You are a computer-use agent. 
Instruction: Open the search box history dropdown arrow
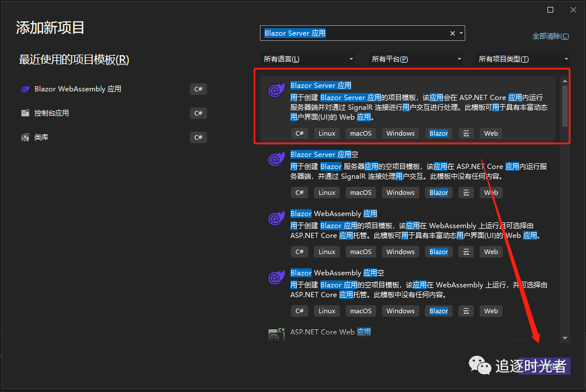tap(461, 33)
